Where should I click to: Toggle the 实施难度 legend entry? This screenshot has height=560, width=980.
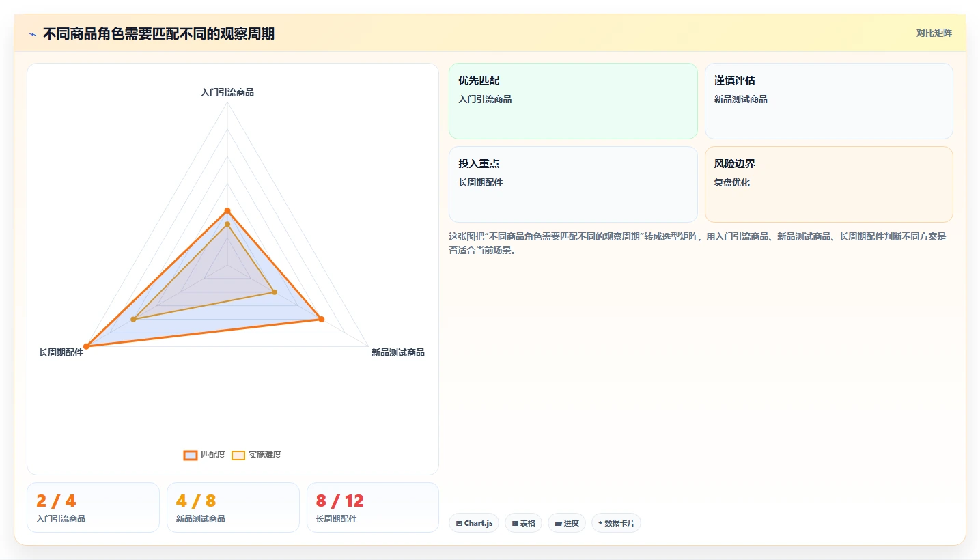[x=257, y=455]
